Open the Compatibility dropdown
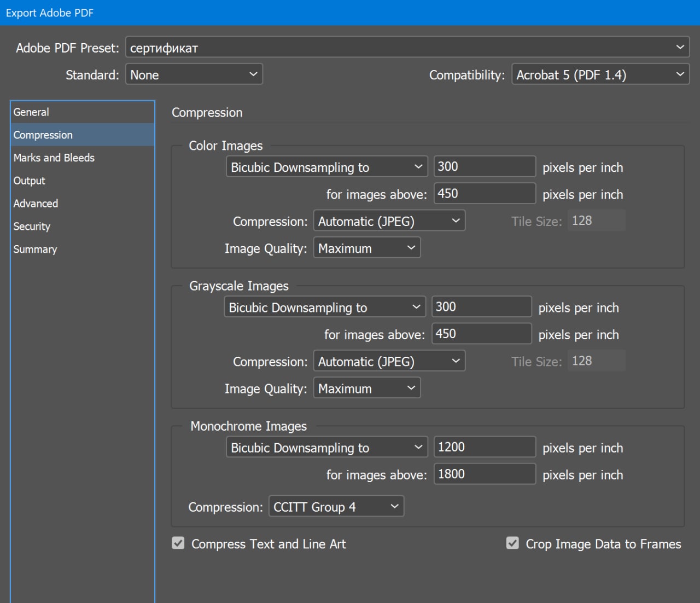 tap(600, 74)
